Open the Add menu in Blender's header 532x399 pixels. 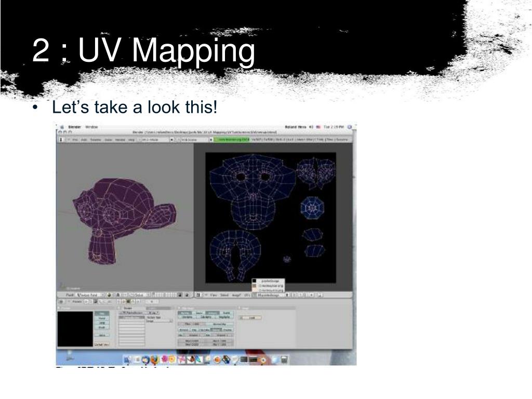(x=84, y=140)
